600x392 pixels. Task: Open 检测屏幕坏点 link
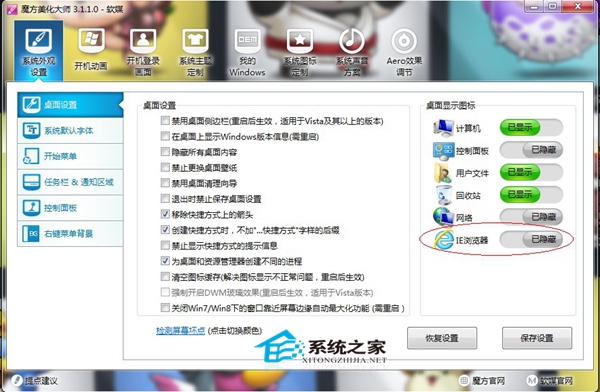tap(180, 330)
